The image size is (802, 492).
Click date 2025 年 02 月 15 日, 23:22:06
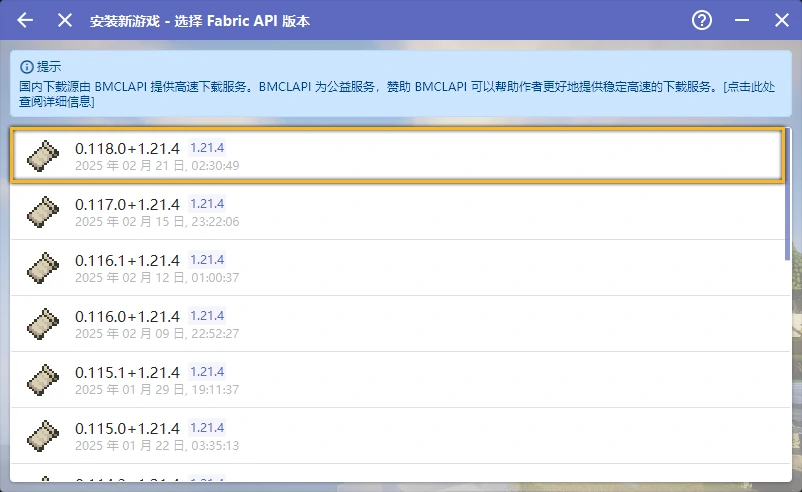click(x=157, y=221)
